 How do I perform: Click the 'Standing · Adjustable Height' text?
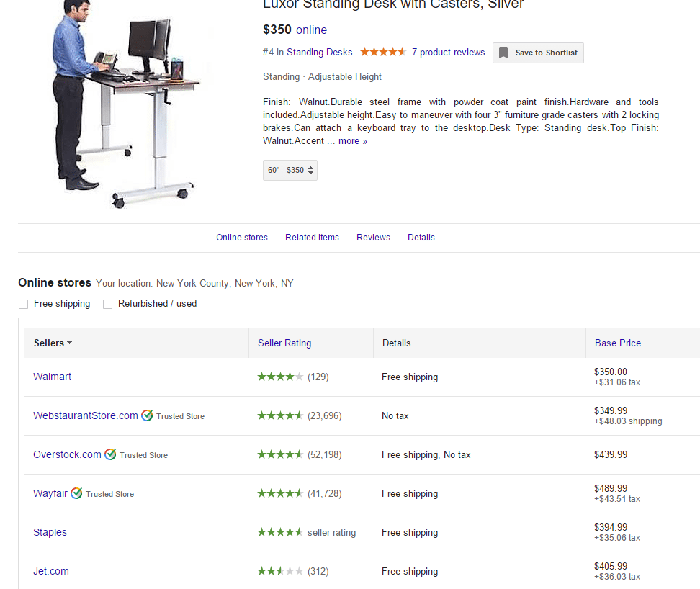pyautogui.click(x=323, y=77)
